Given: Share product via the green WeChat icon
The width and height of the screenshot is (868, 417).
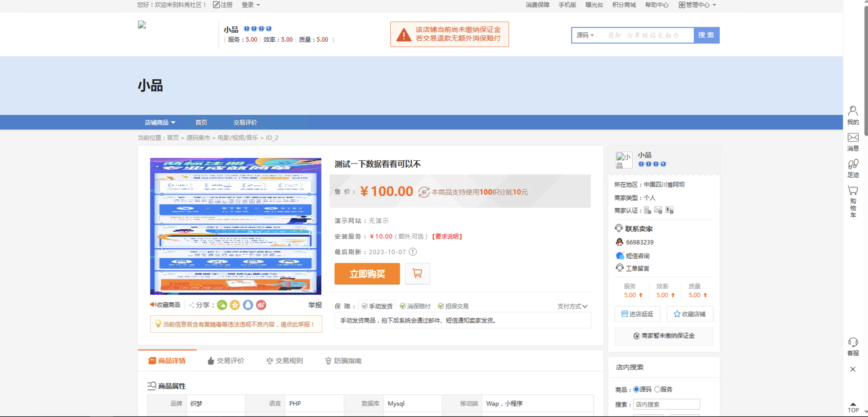Looking at the screenshot, I should [x=222, y=305].
